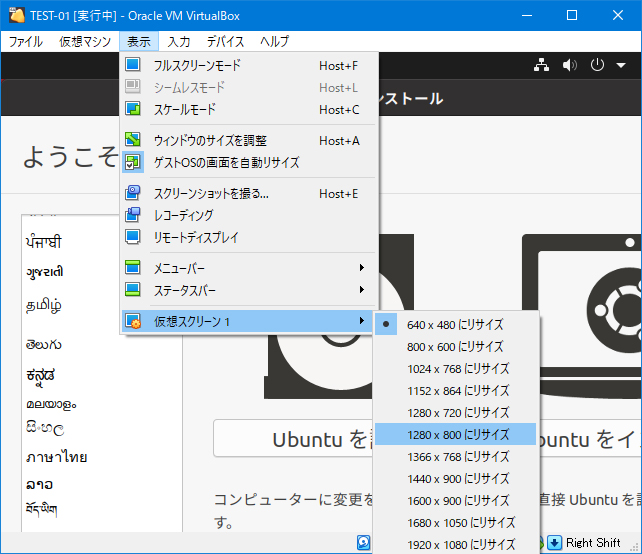Click the status bar disk-style icon at bottom center

tap(364, 542)
